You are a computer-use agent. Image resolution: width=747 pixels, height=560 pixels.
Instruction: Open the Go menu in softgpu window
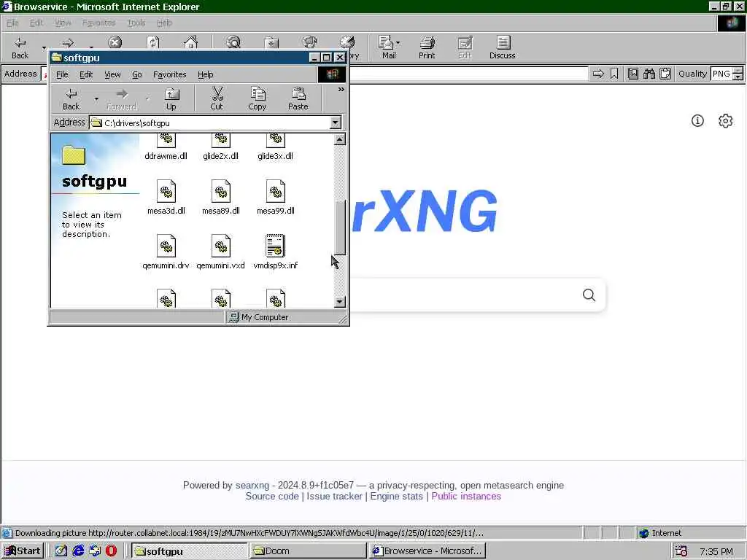pyautogui.click(x=137, y=75)
